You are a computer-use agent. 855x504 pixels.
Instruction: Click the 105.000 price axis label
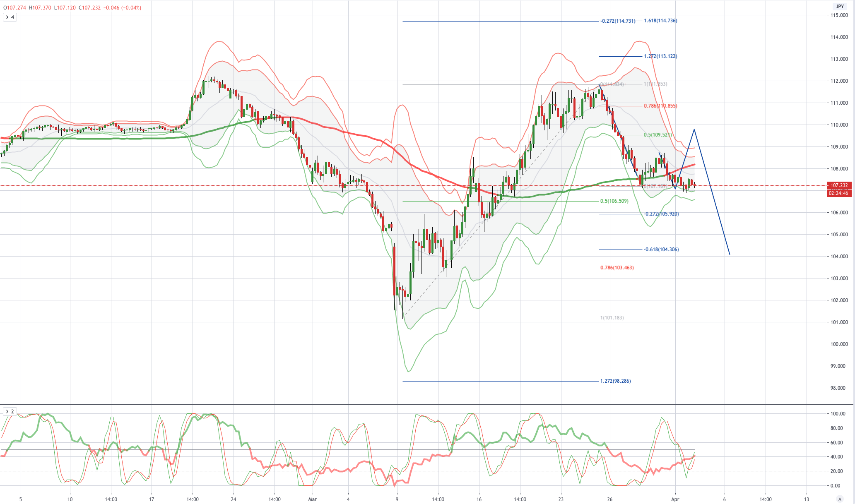[839, 235]
